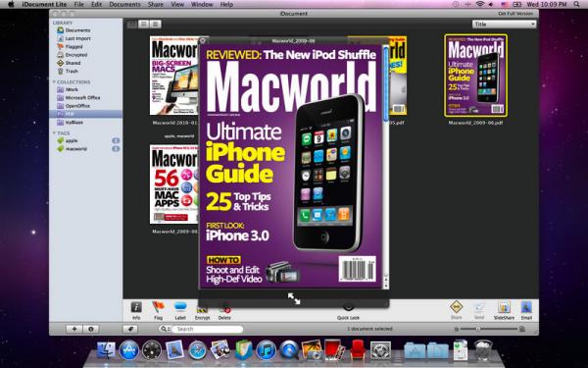
Task: Click the tag button in the bottom bar
Action: [x=130, y=329]
